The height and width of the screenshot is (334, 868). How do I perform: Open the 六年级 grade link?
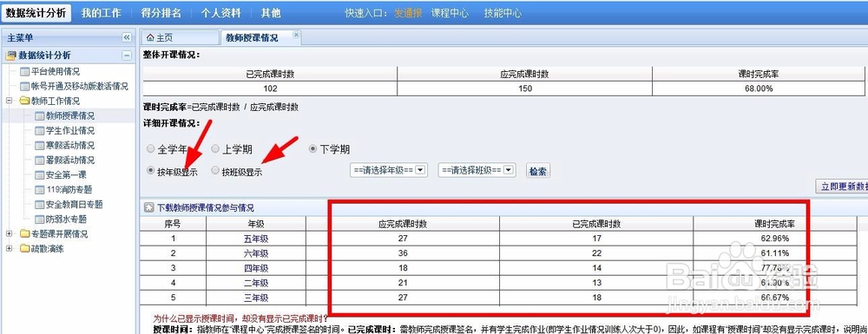pyautogui.click(x=256, y=253)
